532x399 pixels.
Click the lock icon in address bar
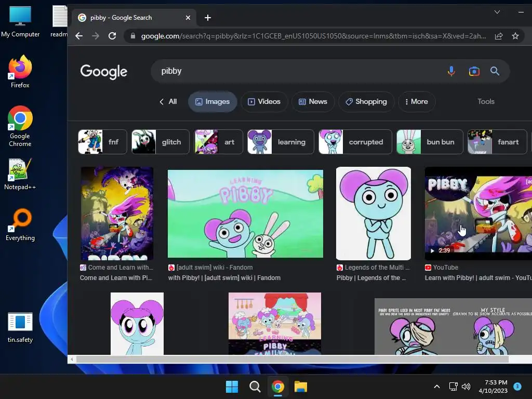[133, 36]
